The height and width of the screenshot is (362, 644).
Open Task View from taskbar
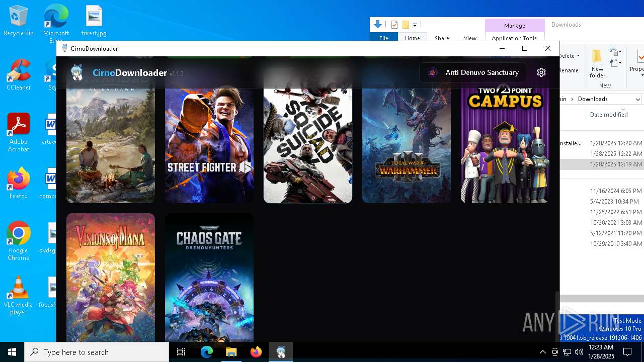181,352
